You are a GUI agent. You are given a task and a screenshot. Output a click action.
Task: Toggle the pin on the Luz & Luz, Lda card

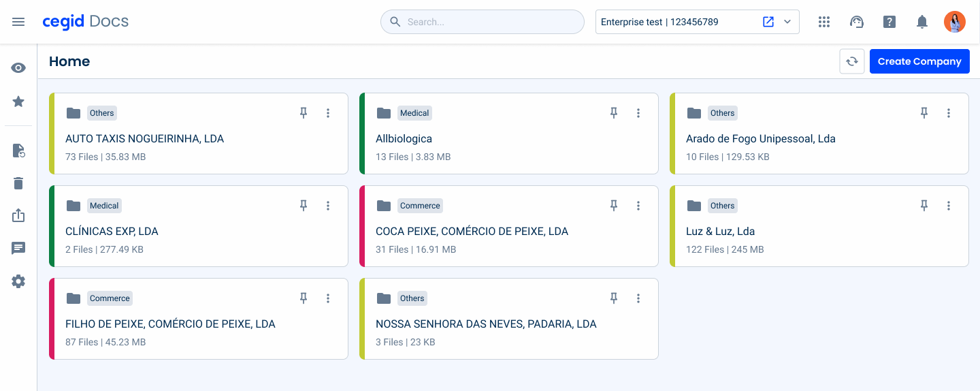[x=924, y=206]
